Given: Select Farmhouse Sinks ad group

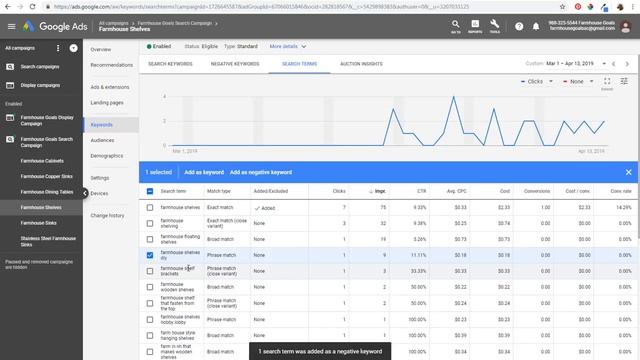Looking at the screenshot, I should [x=38, y=223].
